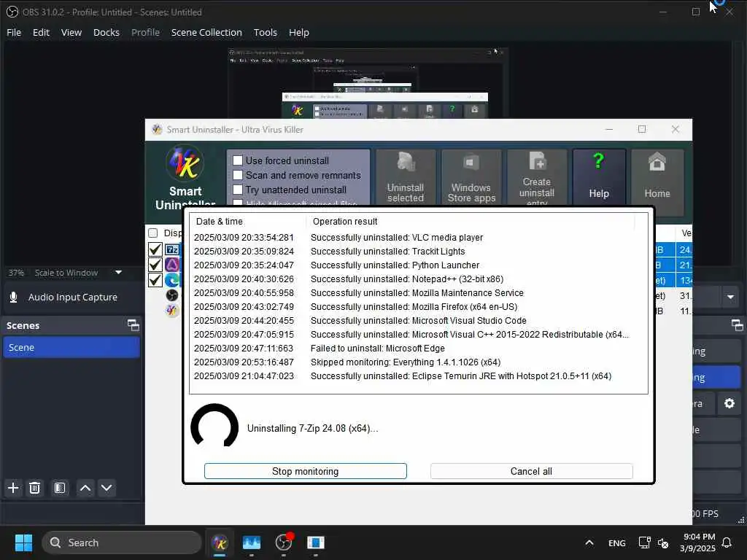Open the blue window taskbar icon

click(315, 542)
